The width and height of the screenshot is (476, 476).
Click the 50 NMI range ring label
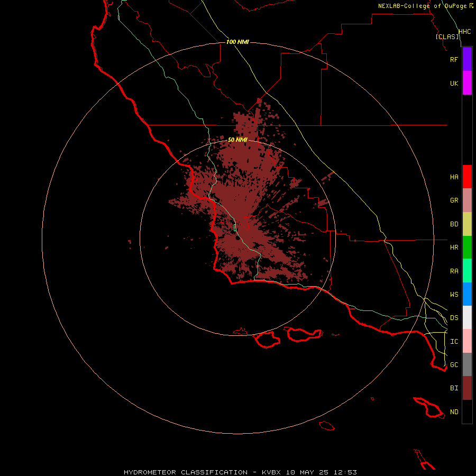pos(237,140)
